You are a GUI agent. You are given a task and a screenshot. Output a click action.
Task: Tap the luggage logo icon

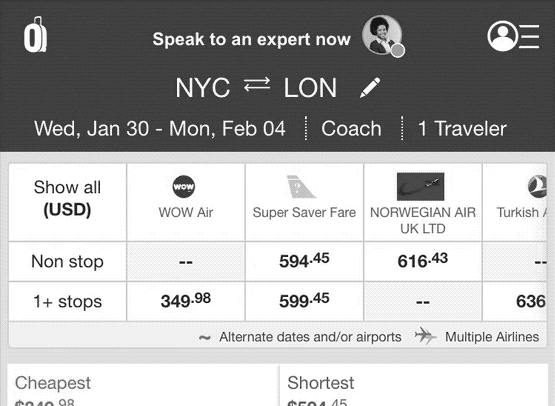[x=35, y=35]
